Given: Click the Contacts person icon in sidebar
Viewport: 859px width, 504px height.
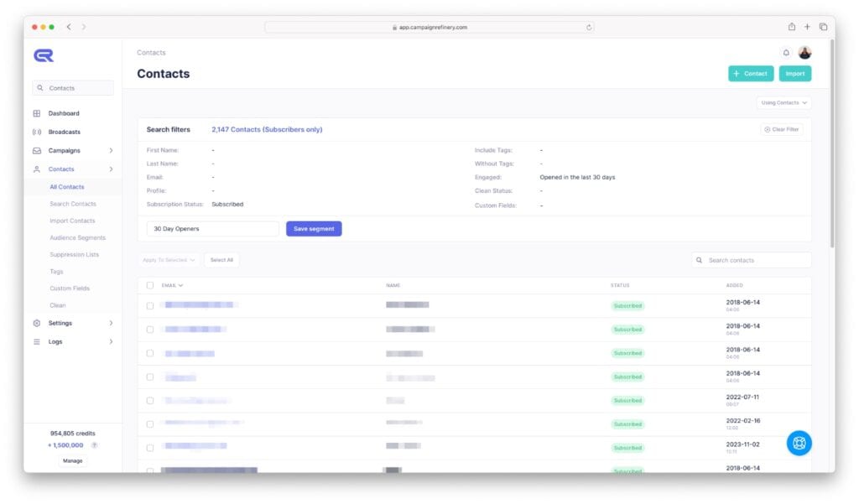Looking at the screenshot, I should point(37,169).
